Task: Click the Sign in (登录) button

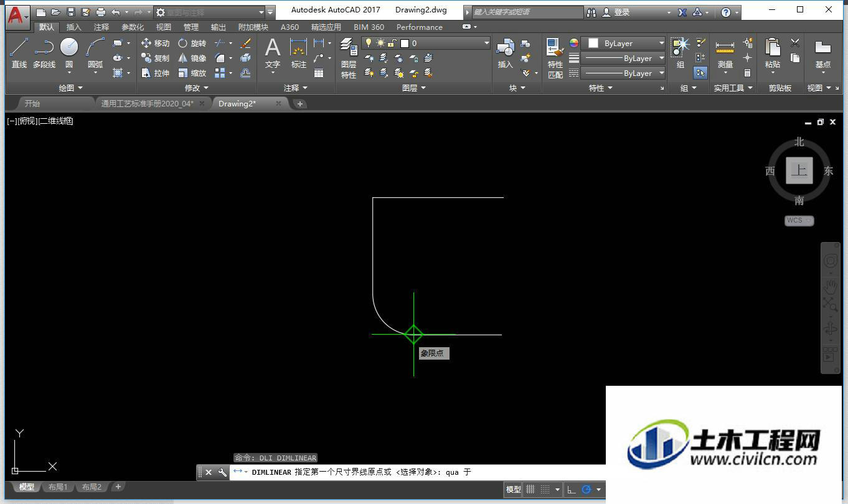Action: click(x=616, y=12)
